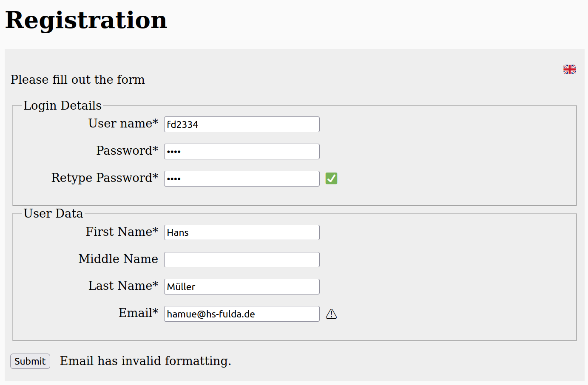The width and height of the screenshot is (588, 385).
Task: Click the warning triangle next to Email
Action: pyautogui.click(x=331, y=314)
